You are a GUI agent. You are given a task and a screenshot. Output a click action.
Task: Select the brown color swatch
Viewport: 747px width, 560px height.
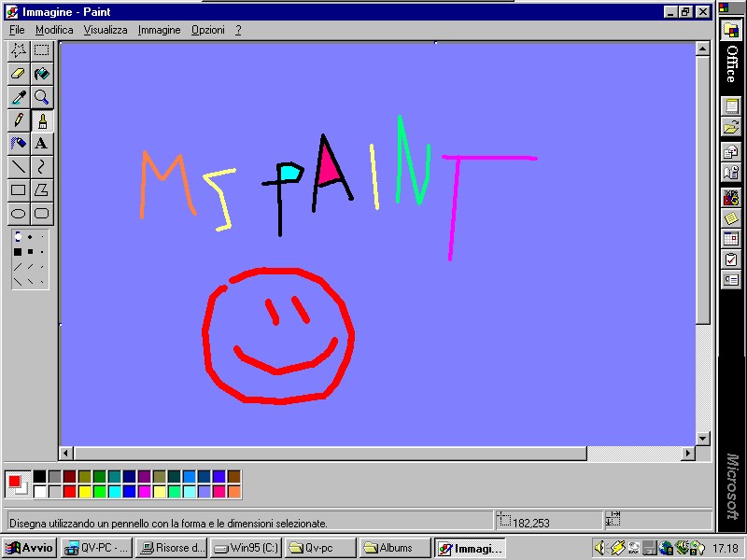[x=234, y=477]
